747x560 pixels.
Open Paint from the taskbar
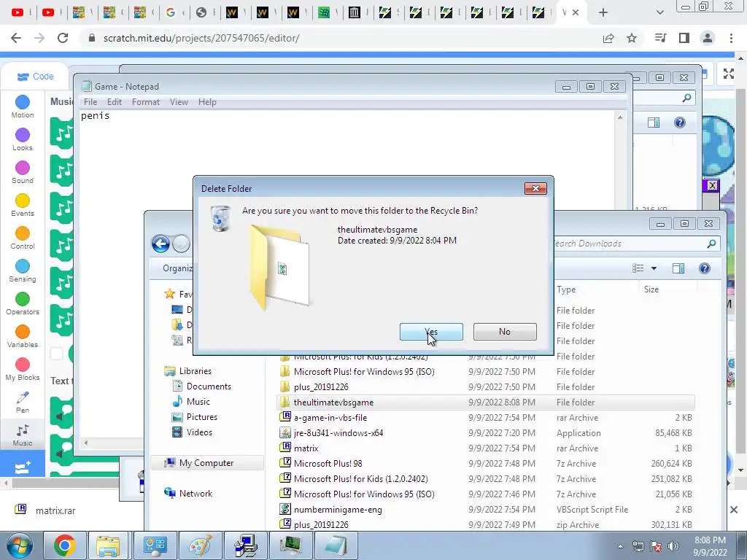tap(201, 545)
